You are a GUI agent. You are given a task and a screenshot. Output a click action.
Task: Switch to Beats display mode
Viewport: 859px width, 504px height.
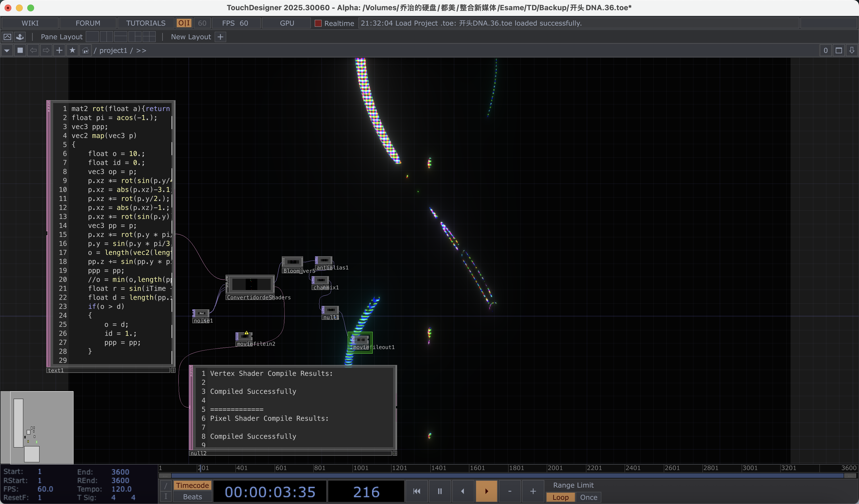click(192, 497)
